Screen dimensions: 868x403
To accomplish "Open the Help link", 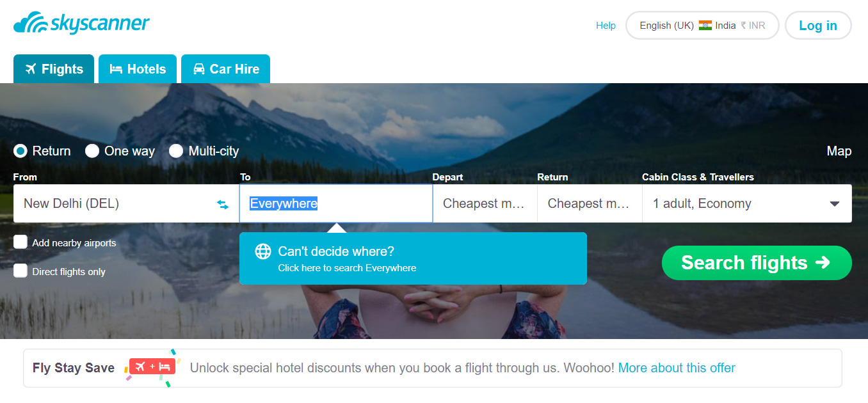I will 606,26.
